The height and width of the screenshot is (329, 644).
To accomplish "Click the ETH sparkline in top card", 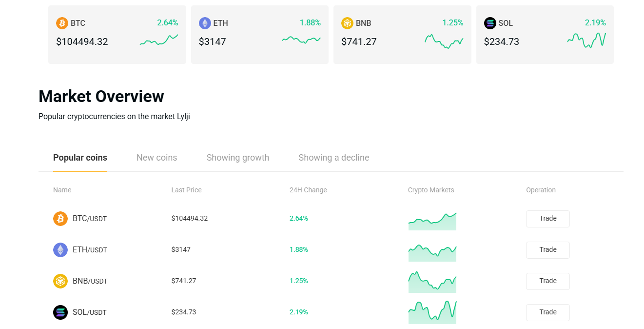I will (301, 40).
